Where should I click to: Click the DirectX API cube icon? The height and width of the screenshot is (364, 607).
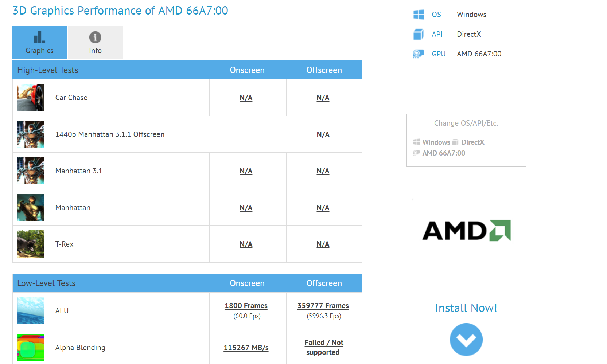[x=419, y=34]
